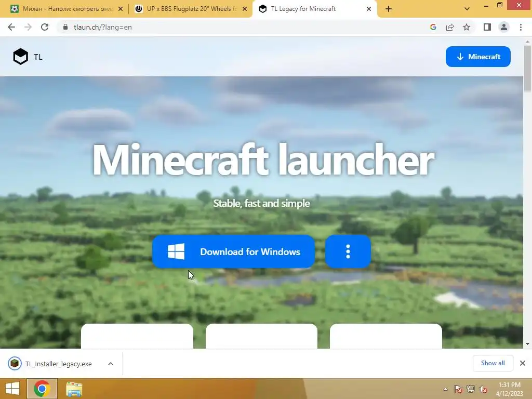Reload the page with refresh icon
This screenshot has width=532, height=399.
point(45,27)
